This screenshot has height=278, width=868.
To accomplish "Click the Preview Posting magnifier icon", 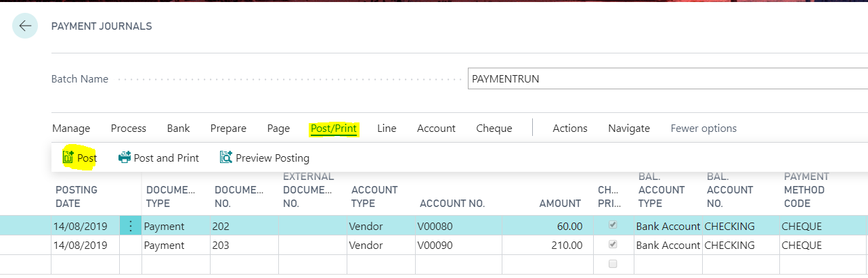I will coord(226,158).
